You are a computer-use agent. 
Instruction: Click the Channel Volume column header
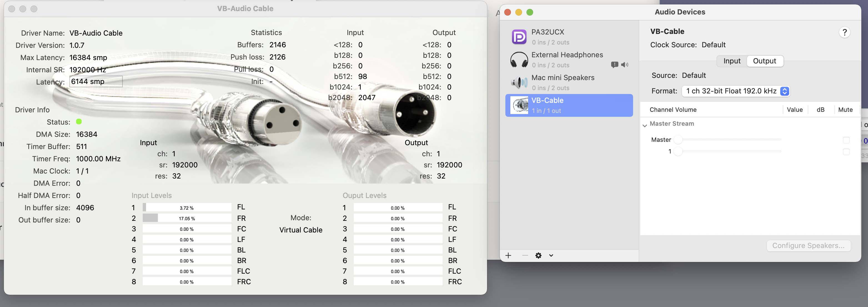(x=673, y=110)
